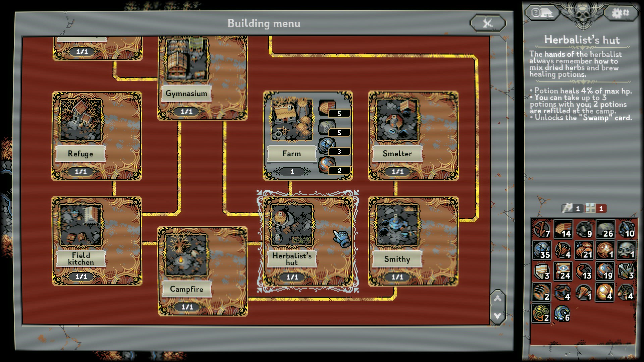Close the Building menu window
The width and height of the screenshot is (644, 362).
(x=487, y=23)
